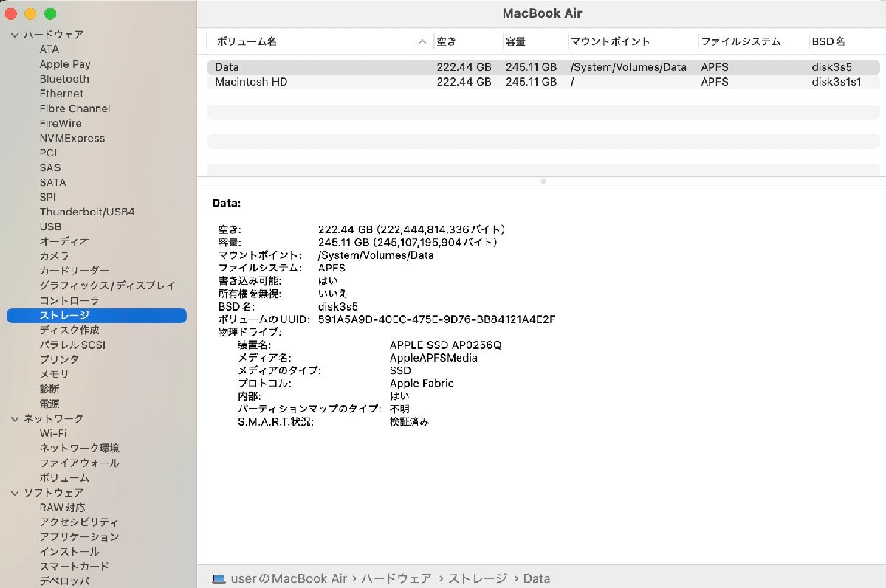The image size is (886, 588).
Task: Select Apple Pay in the sidebar
Action: (x=65, y=64)
